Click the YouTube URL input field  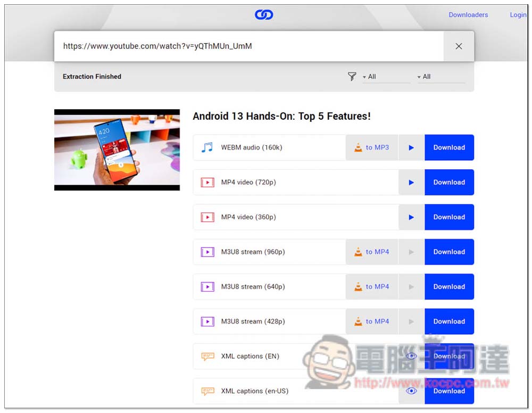[x=247, y=46]
